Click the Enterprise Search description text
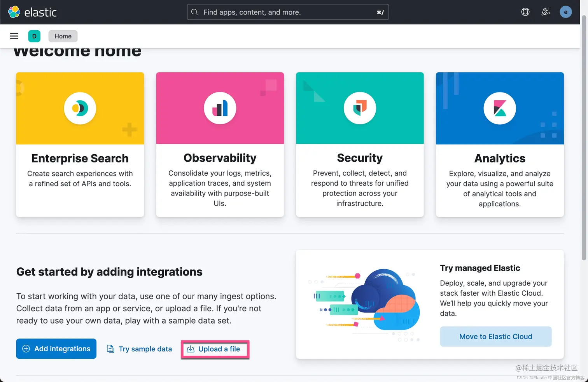588x382 pixels. click(80, 179)
